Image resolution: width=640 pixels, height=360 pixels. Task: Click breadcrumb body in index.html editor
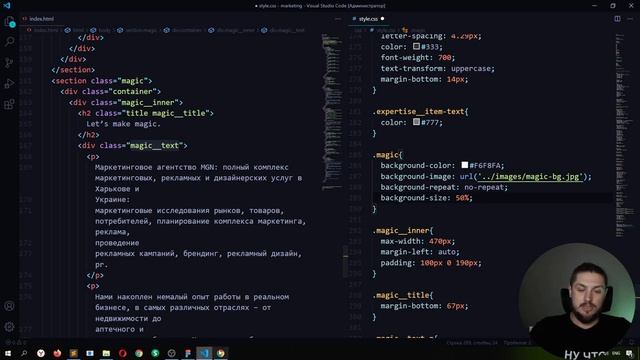click(x=101, y=30)
